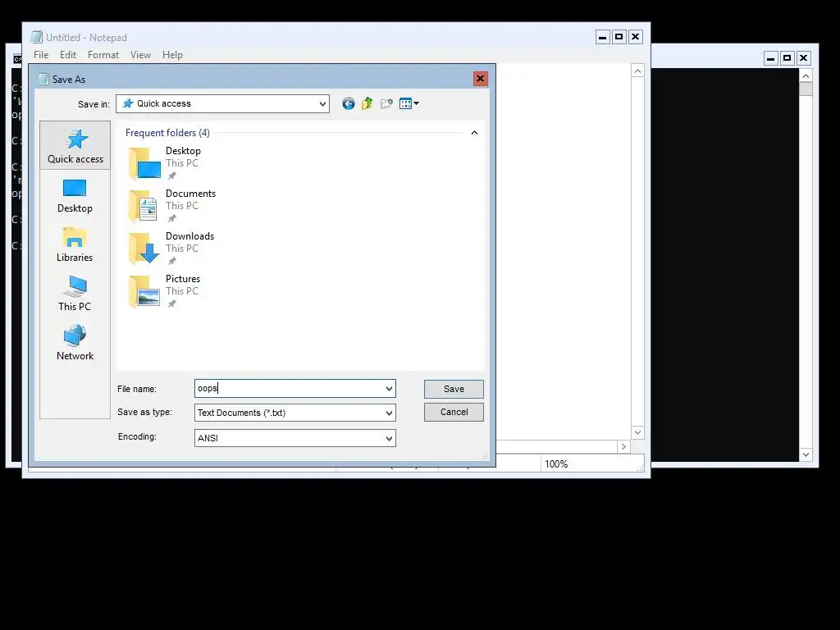Select This PC in the places sidebar

[x=75, y=294]
